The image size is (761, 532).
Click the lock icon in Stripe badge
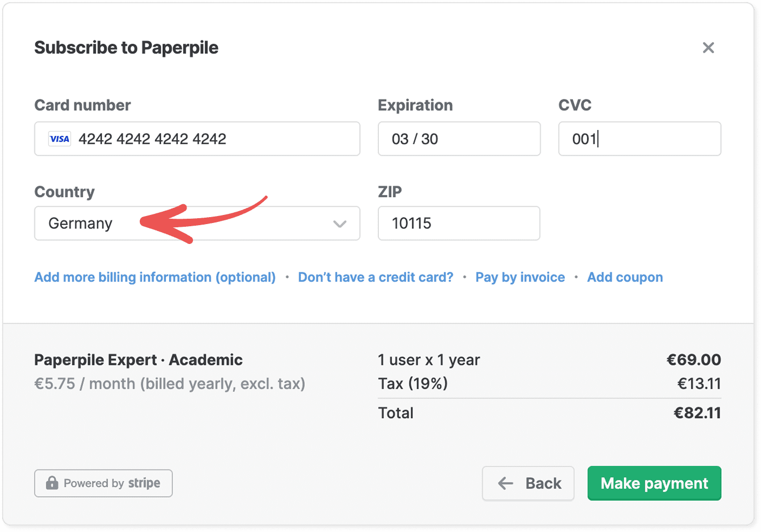pos(52,483)
